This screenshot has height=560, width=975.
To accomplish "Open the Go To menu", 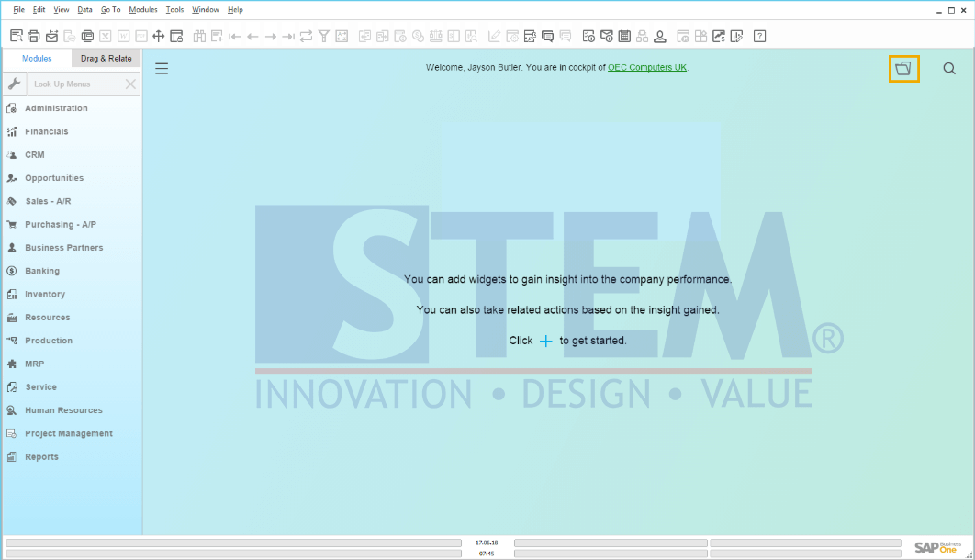I will tap(111, 10).
